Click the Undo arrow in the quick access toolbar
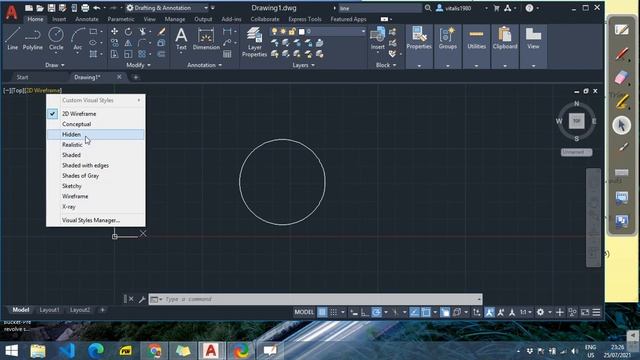The width and height of the screenshot is (640, 360). [x=97, y=8]
